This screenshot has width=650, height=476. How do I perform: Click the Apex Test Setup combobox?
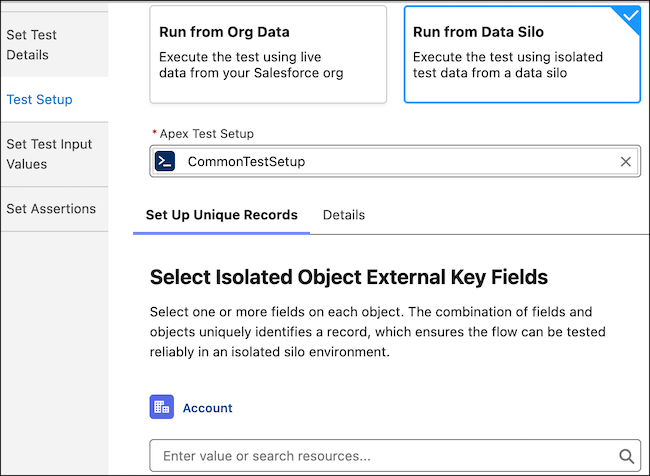pyautogui.click(x=395, y=161)
